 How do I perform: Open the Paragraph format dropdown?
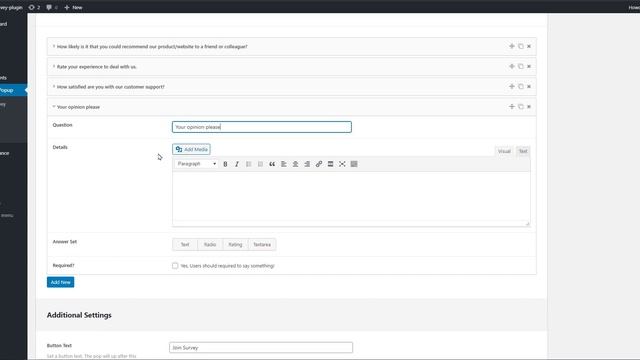click(x=196, y=164)
